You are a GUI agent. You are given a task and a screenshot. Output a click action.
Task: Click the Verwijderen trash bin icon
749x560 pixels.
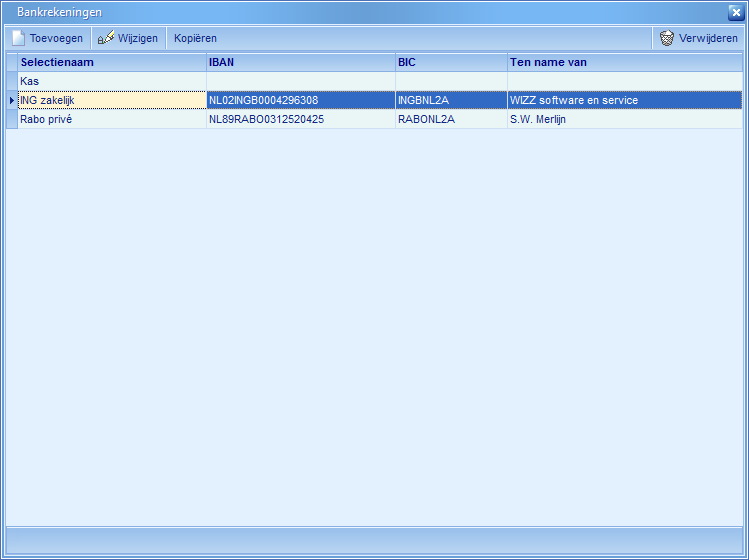coord(667,38)
